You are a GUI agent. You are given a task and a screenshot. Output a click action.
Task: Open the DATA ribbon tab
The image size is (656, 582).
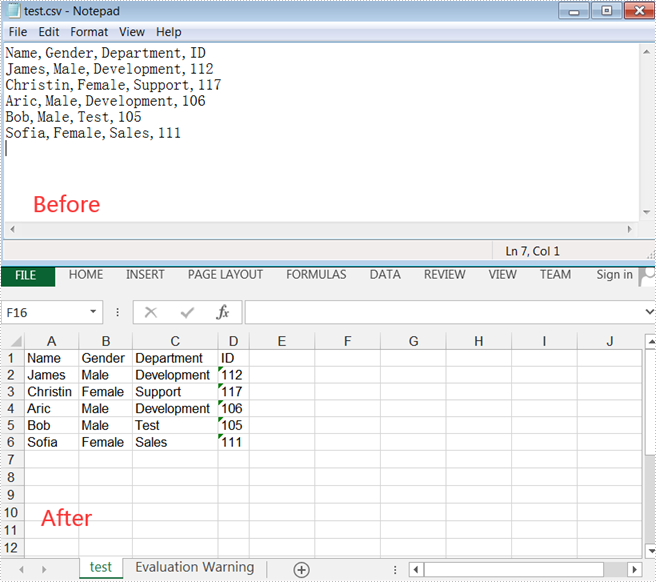point(385,274)
